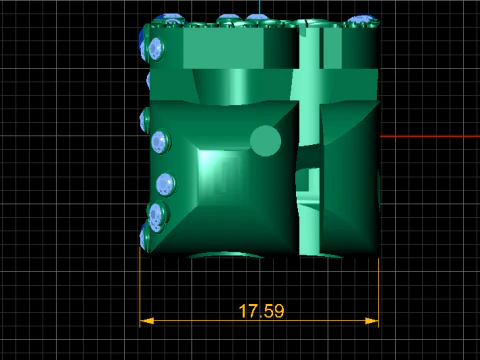Image resolution: width=480 pixels, height=360 pixels.
Task: Click the red X-axis line
Action: [x=430, y=136]
